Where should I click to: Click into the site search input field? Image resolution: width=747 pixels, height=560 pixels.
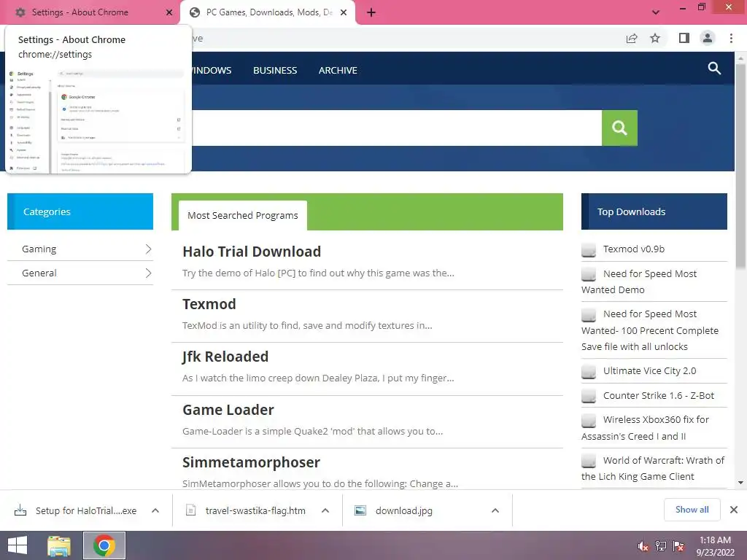click(396, 128)
